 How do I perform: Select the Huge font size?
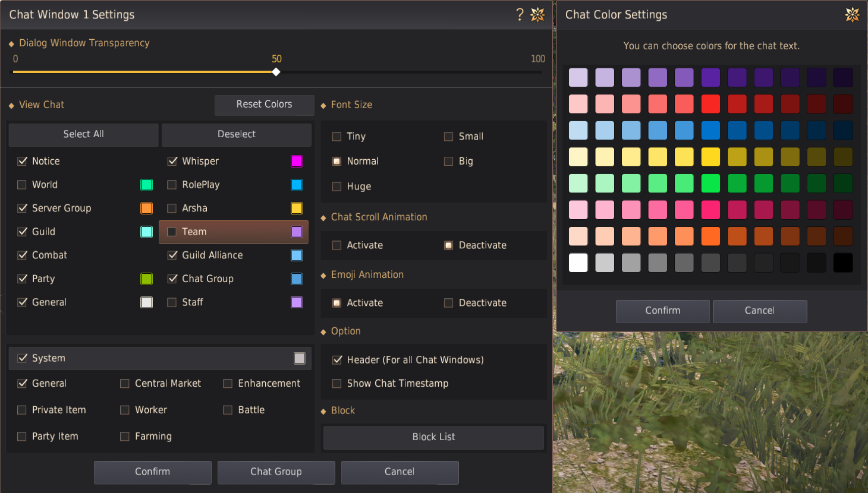click(336, 187)
